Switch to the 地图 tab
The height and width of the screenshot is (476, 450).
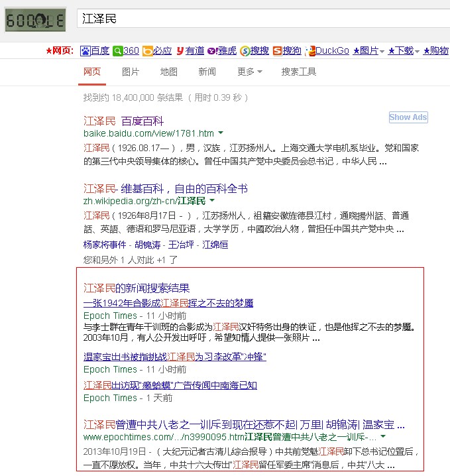pos(169,72)
